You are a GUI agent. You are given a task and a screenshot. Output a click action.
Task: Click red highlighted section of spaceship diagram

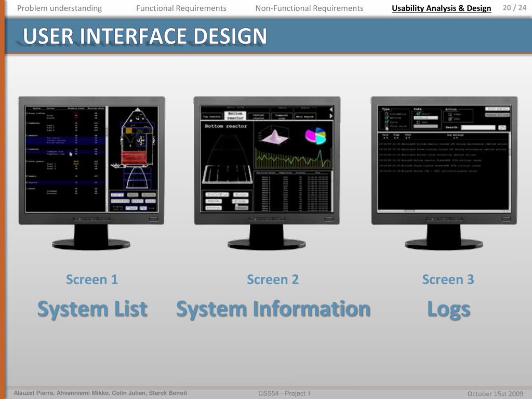[134, 158]
